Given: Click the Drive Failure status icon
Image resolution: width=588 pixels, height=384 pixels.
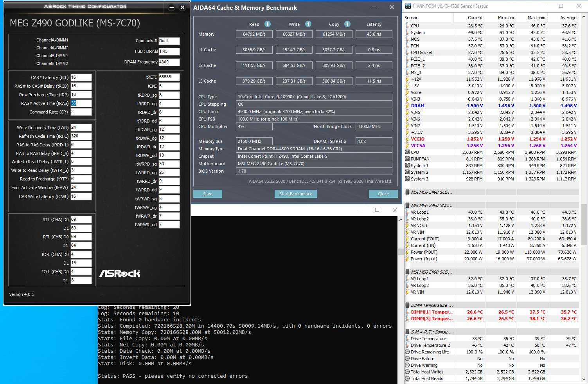Looking at the screenshot, I should pyautogui.click(x=407, y=359).
